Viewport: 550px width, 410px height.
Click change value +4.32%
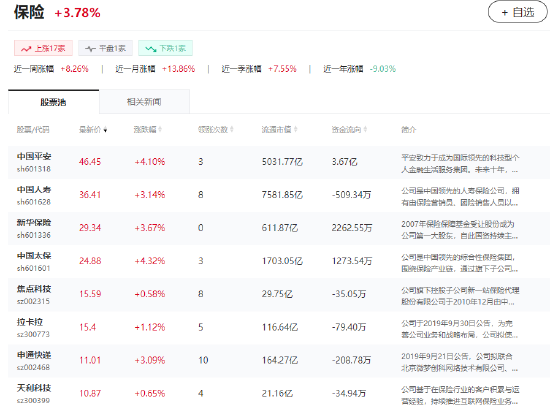click(x=150, y=261)
